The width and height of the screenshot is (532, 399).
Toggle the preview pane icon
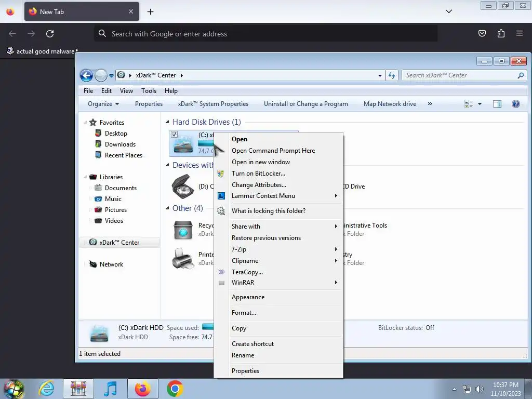click(497, 104)
